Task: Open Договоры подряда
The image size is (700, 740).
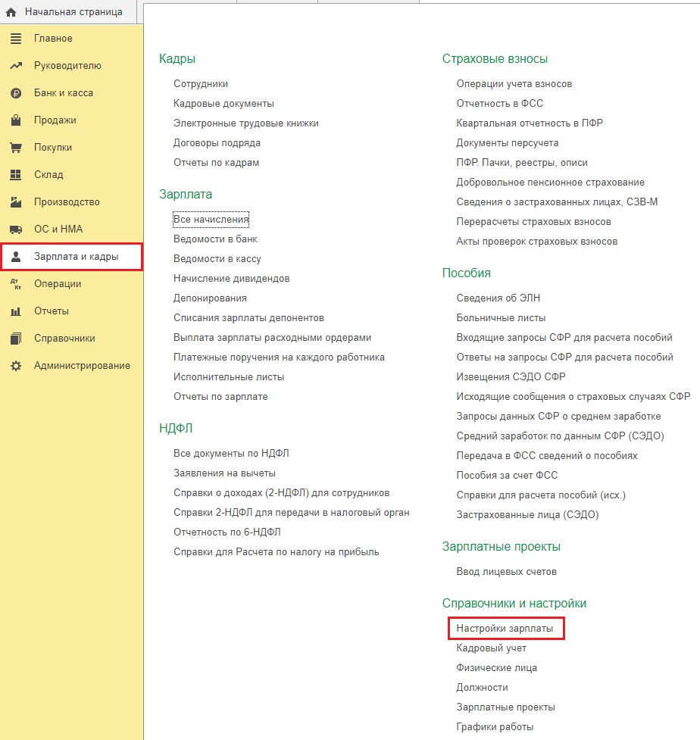Action: (217, 143)
